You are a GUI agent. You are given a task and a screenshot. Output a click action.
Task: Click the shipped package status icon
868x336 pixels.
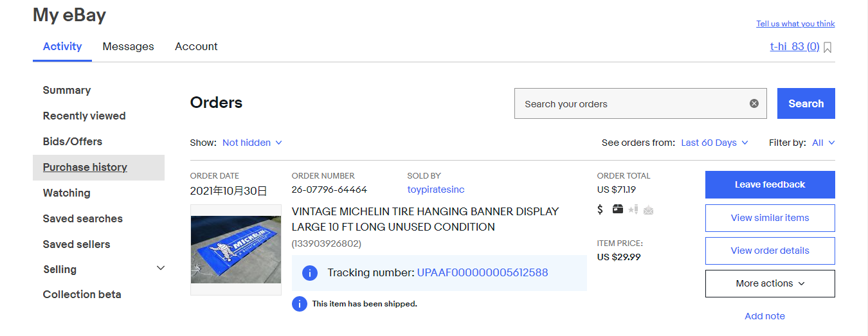(x=617, y=209)
